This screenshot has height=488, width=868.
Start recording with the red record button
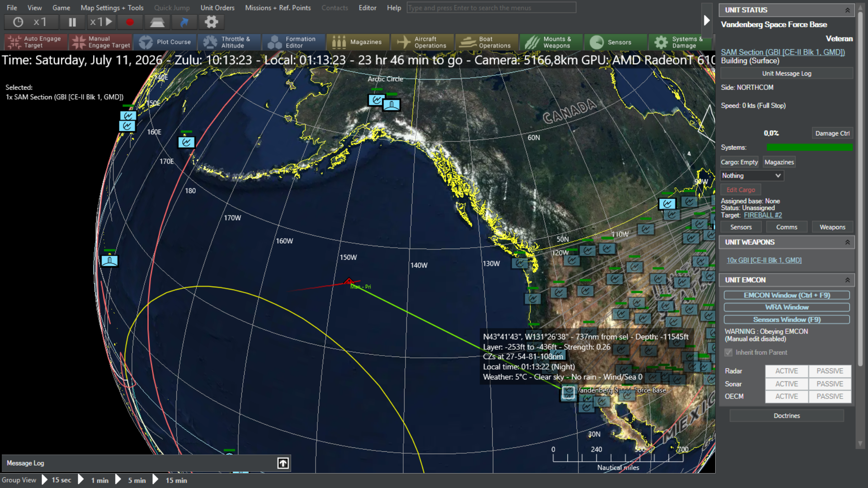click(130, 22)
